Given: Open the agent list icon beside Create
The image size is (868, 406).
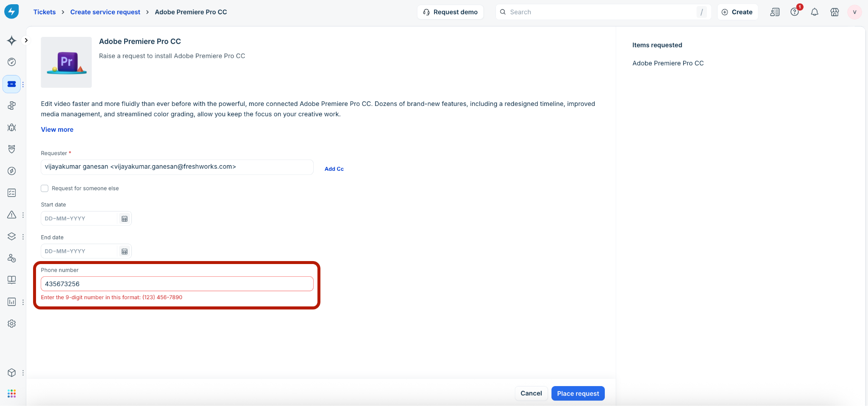Looking at the screenshot, I should tap(775, 12).
